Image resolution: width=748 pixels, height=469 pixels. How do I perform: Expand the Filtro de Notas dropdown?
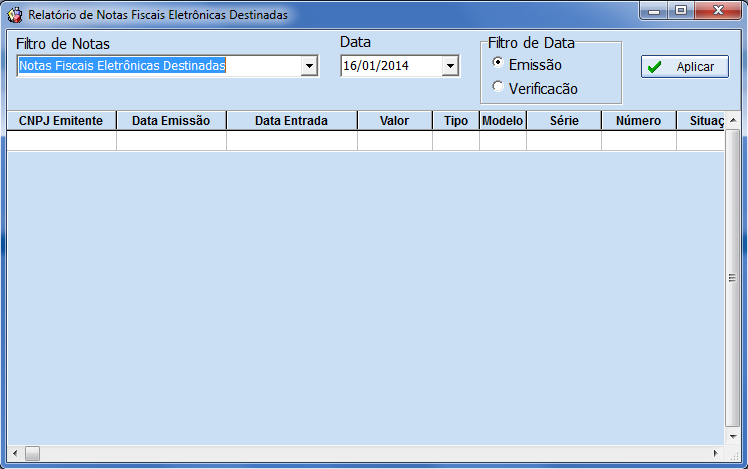pyautogui.click(x=309, y=66)
